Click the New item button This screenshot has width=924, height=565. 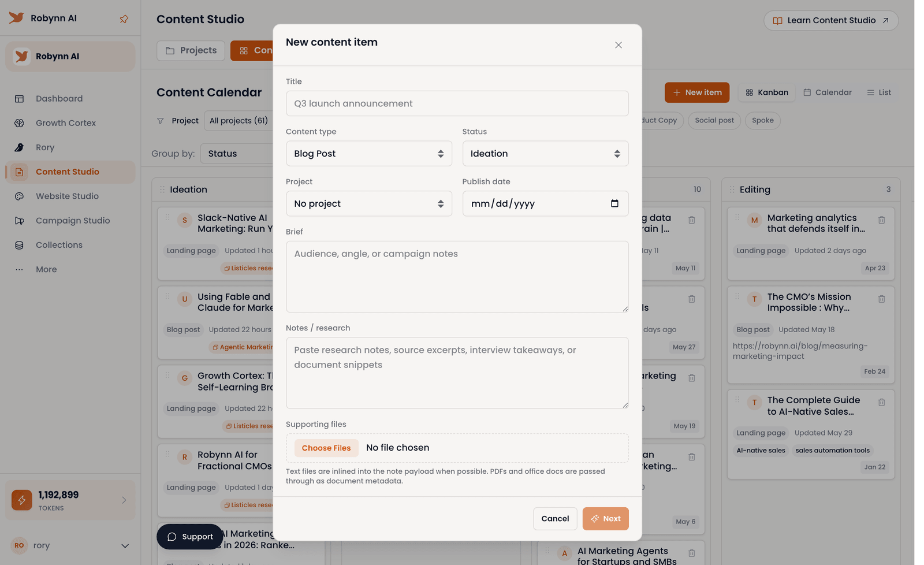click(697, 92)
